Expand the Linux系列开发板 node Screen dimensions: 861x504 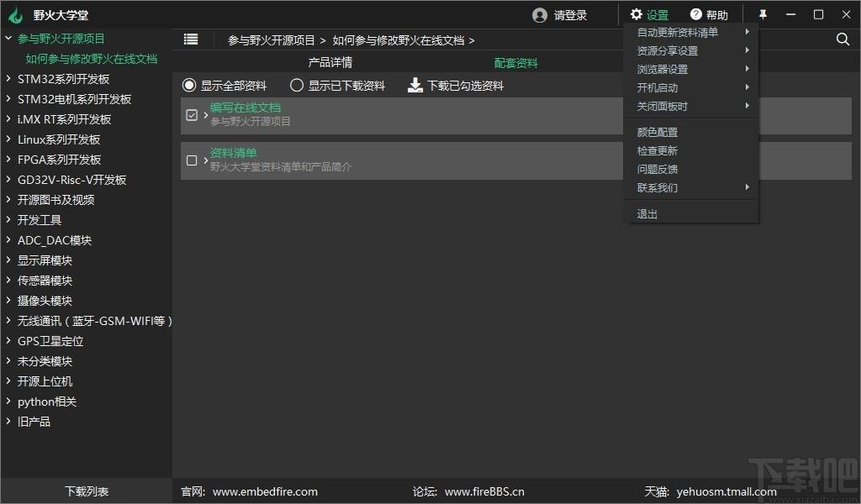(x=8, y=139)
